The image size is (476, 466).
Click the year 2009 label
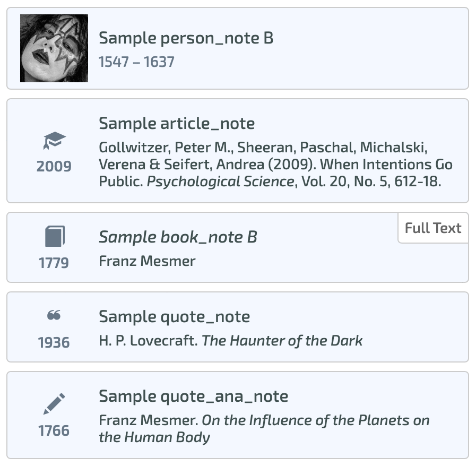click(54, 167)
